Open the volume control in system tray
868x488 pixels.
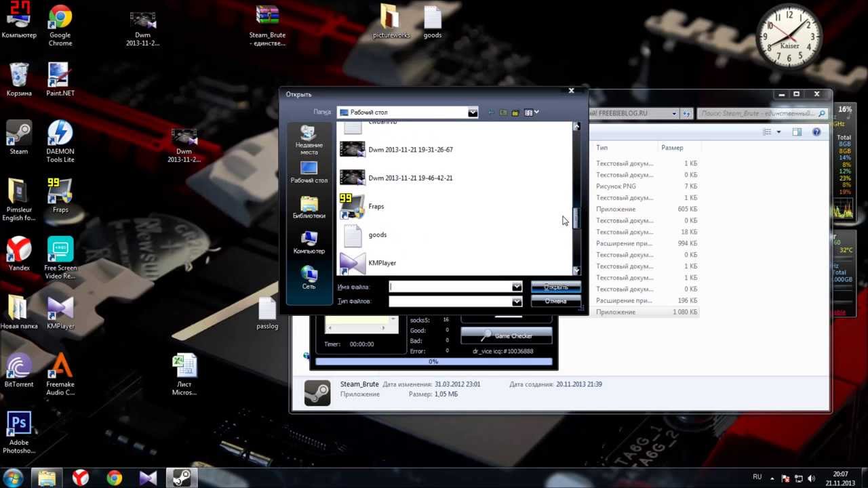812,479
